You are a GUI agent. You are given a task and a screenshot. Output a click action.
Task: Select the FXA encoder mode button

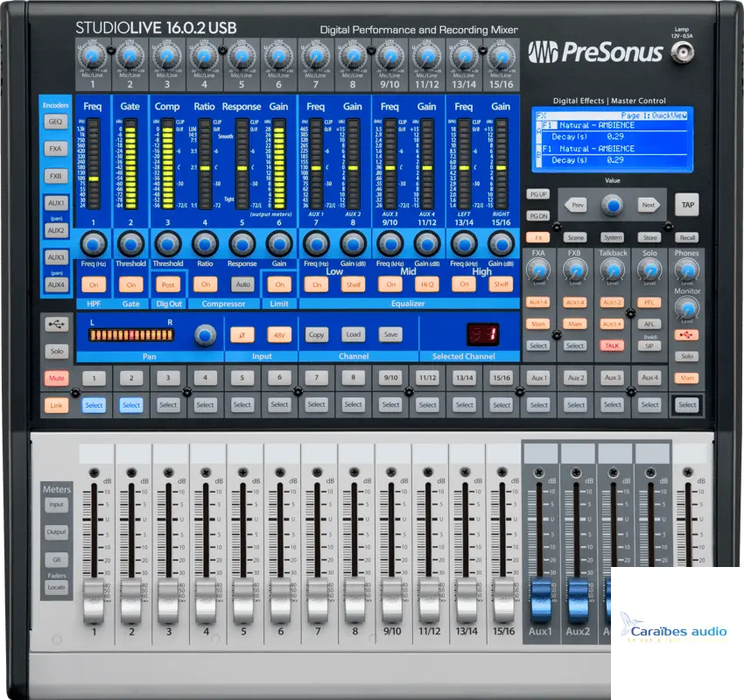(x=55, y=149)
